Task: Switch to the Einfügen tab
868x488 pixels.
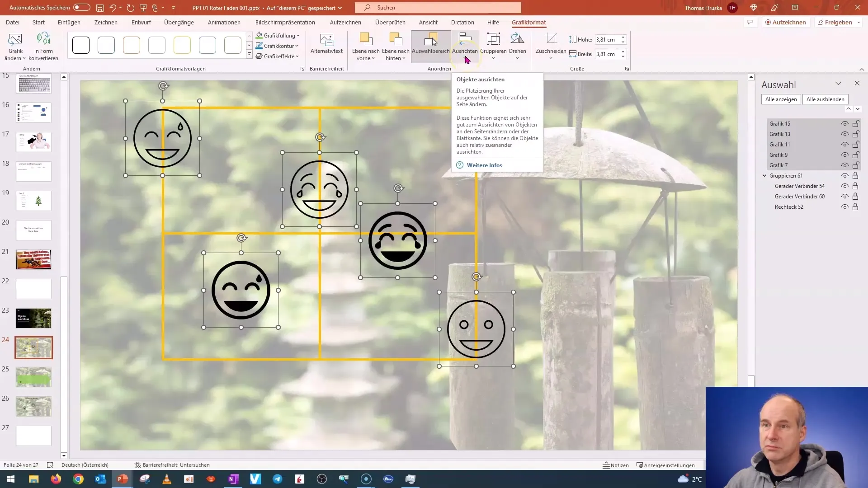Action: tap(69, 22)
